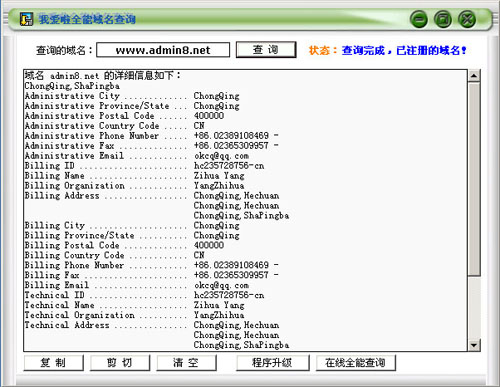
Task: Click the scrollbar down arrow
Action: 474,345
